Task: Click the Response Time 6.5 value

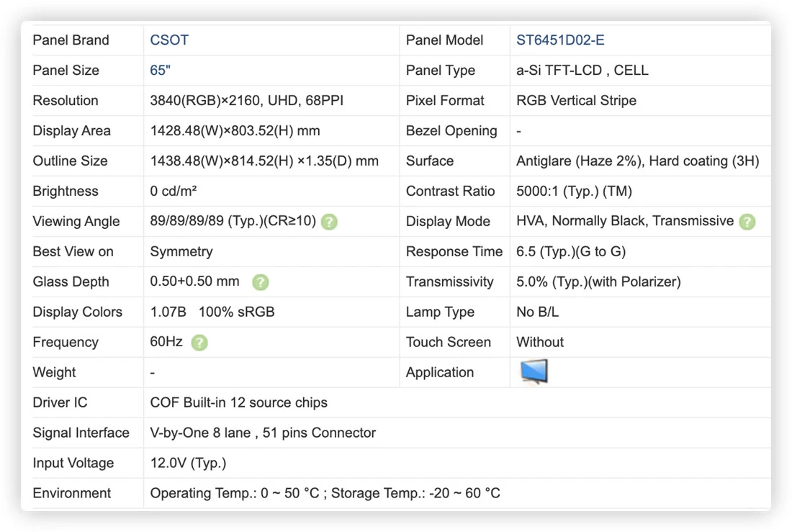Action: tap(571, 251)
